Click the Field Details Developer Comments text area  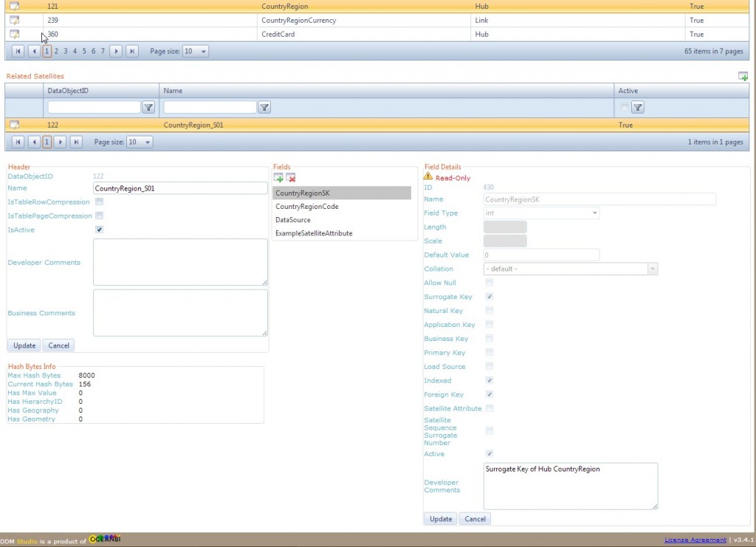[x=571, y=486]
